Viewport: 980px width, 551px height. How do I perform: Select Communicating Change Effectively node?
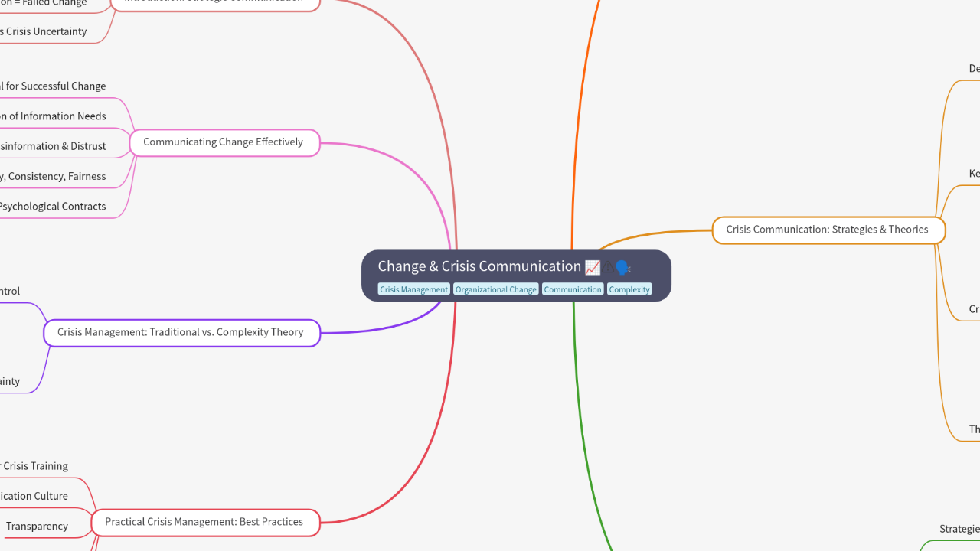click(224, 142)
